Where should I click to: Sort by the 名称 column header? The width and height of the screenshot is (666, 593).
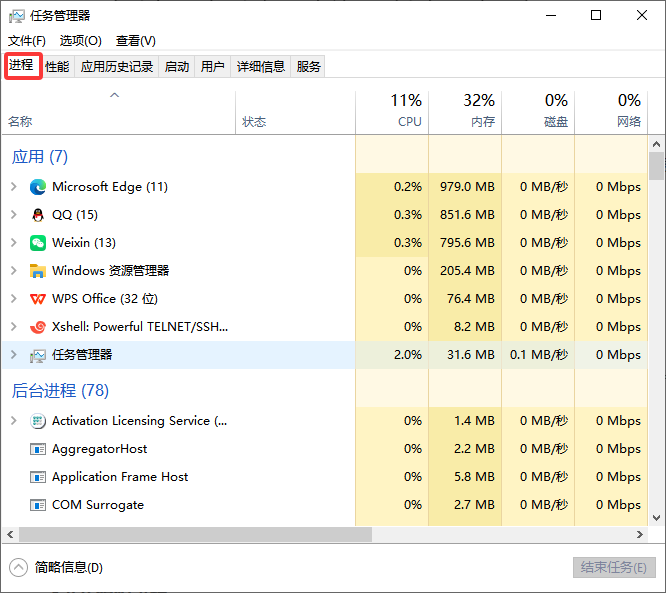point(119,113)
